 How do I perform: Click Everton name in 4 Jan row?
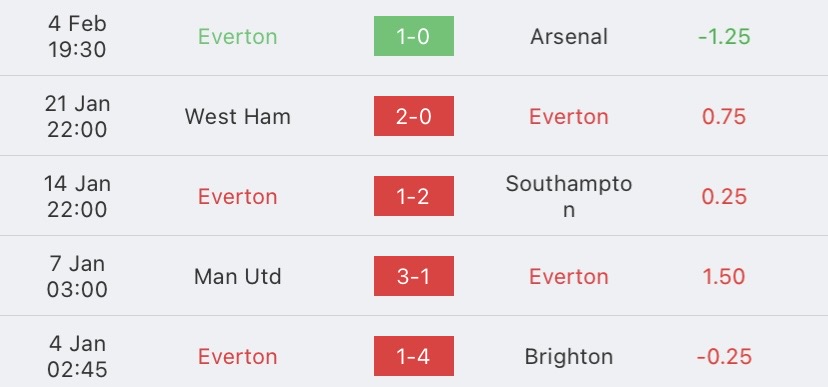point(238,357)
